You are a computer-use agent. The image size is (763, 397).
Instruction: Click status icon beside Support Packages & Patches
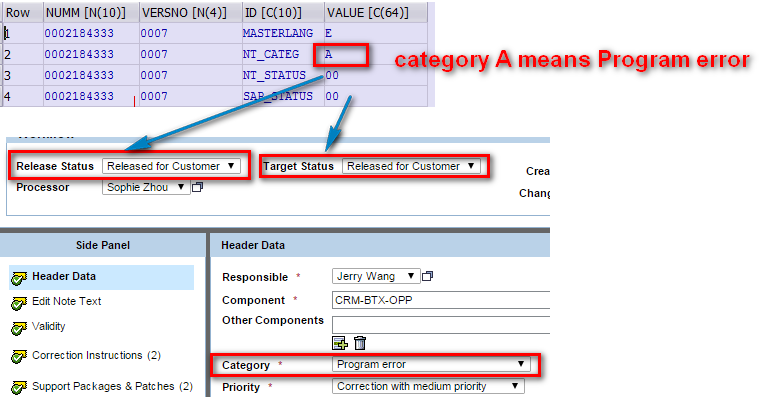[x=19, y=388]
